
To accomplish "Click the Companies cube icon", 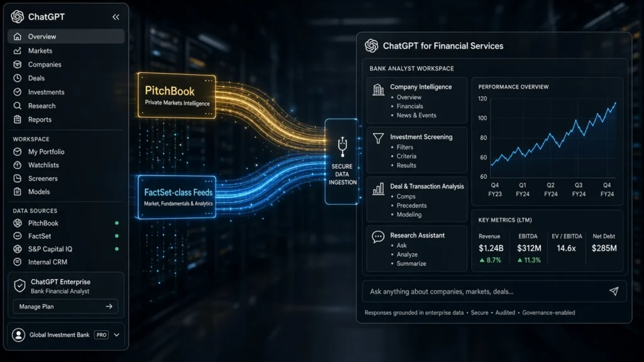I will tap(17, 65).
